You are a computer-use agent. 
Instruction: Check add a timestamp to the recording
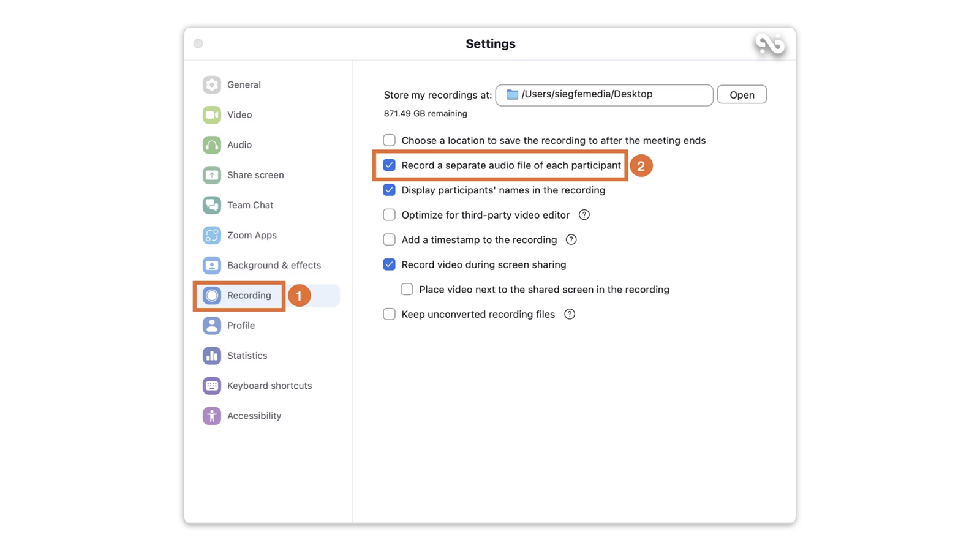point(390,240)
